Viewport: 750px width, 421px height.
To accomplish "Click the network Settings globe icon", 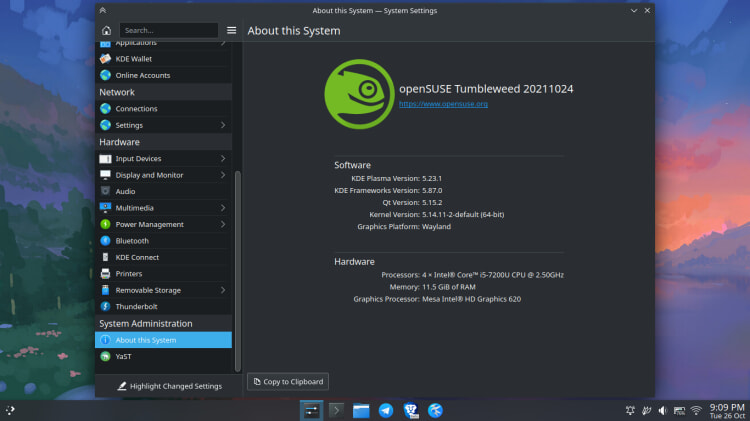I will (105, 125).
